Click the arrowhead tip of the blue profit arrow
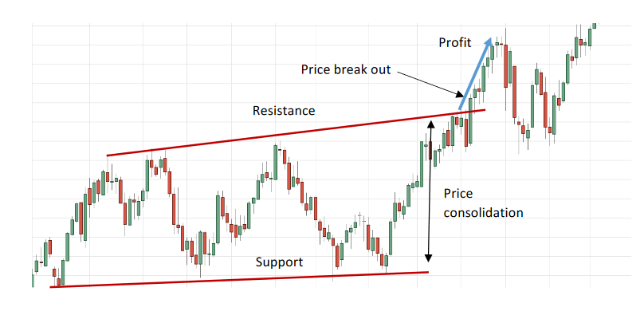The image size is (644, 311). click(x=489, y=39)
